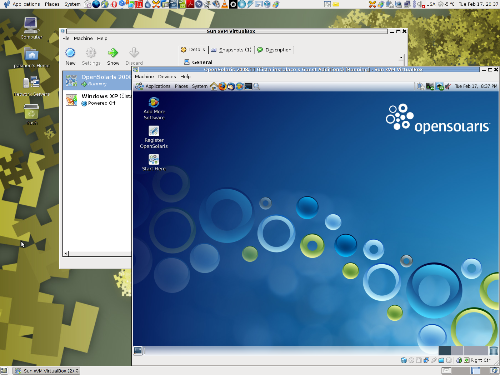Click the hard disk activity icon in VM status bar
Viewport: 500px width, 375px height.
pos(404,360)
